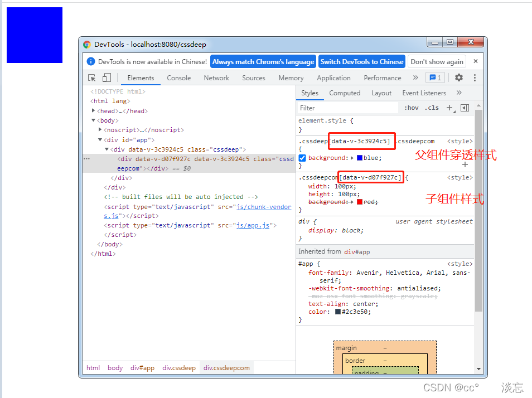Click Switch DevTools to Chinese button
The height and width of the screenshot is (398, 532).
(x=361, y=62)
